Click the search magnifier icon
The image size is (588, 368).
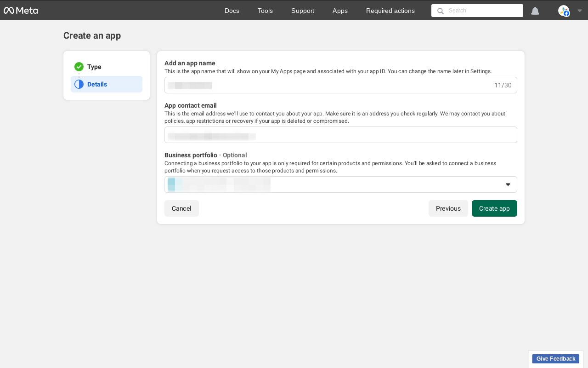click(440, 11)
